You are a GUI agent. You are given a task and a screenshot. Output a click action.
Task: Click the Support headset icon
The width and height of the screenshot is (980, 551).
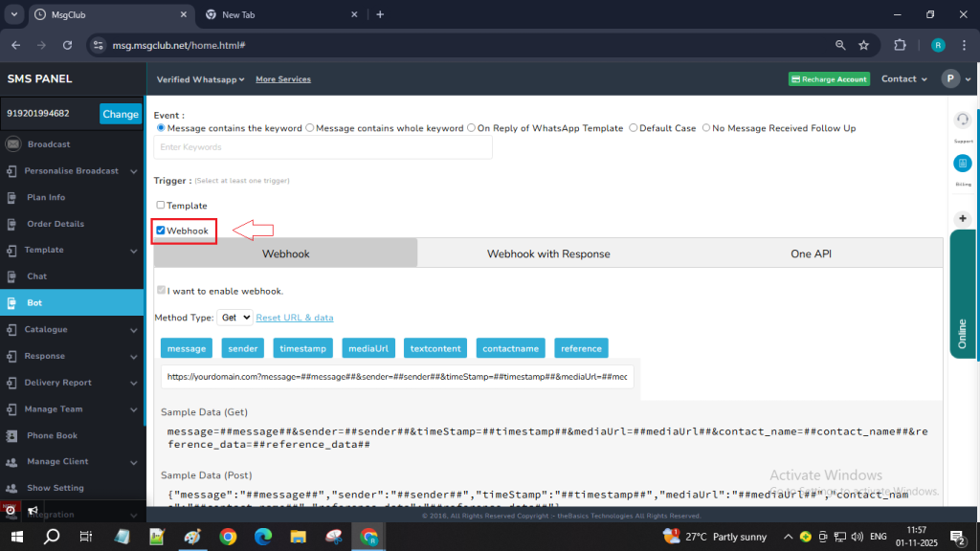963,120
